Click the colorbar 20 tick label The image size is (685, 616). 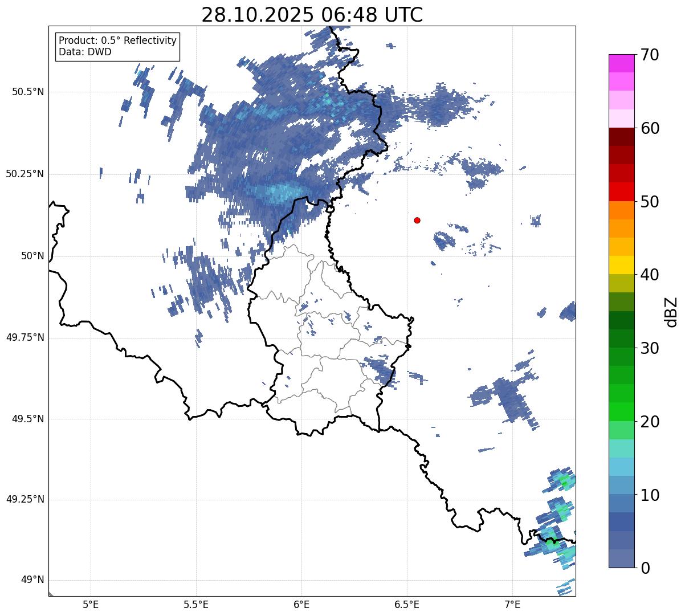650,422
